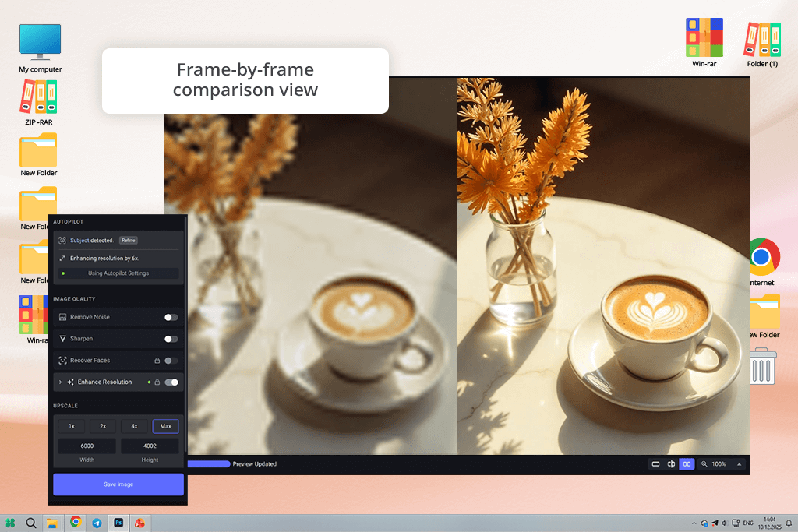Click the Save Image button
The image size is (798, 532).
click(x=118, y=484)
